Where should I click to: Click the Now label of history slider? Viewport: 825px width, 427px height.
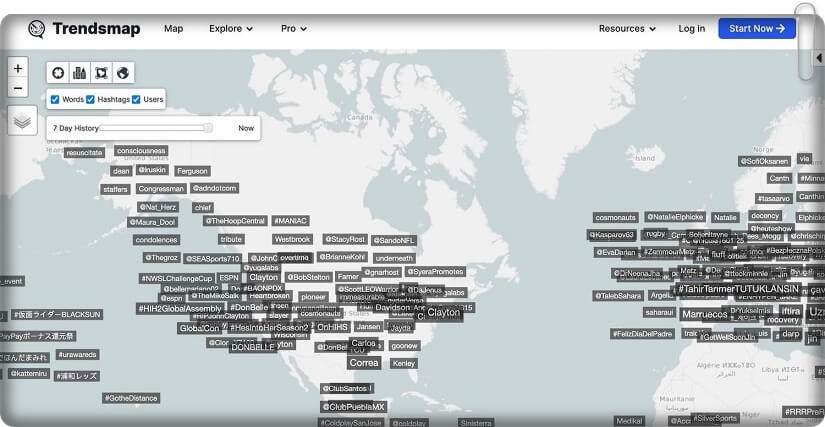coord(246,128)
